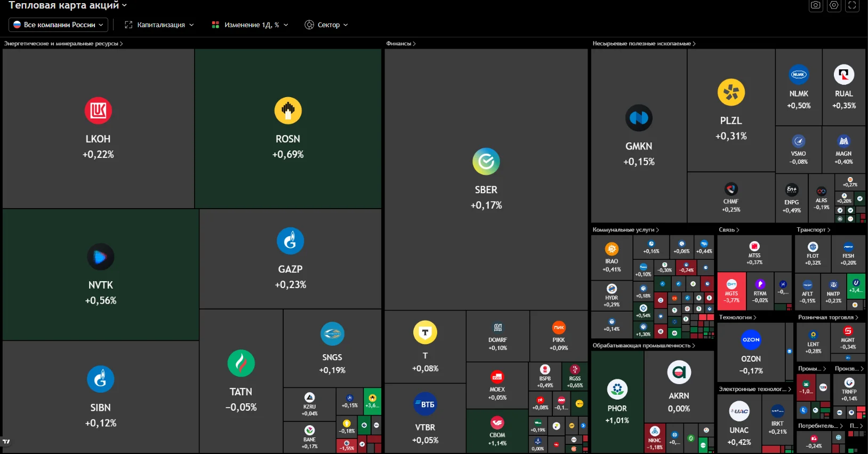Image resolution: width=868 pixels, height=454 pixels.
Task: Open the 'Потребитель...' sector header
Action: (821, 426)
